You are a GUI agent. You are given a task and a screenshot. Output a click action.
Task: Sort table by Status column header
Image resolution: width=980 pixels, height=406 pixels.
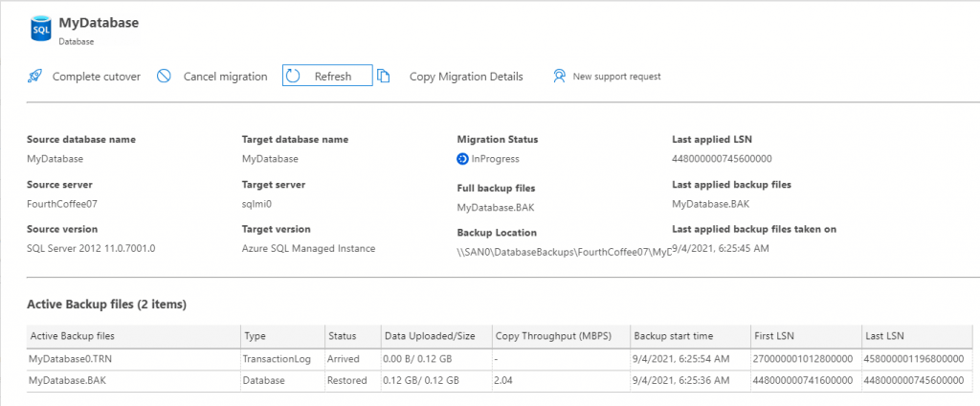pos(342,336)
